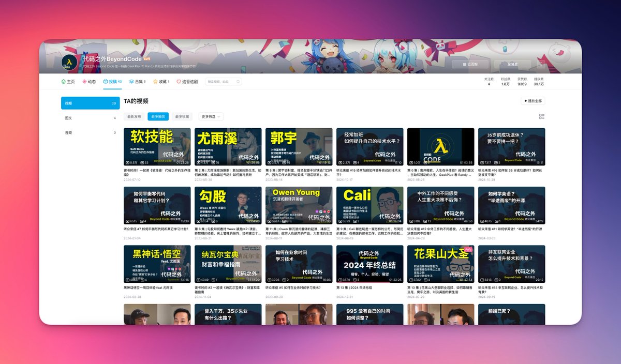Open 995 没有自己的时间 video thumbnail
This screenshot has width=621, height=364.
click(x=369, y=314)
